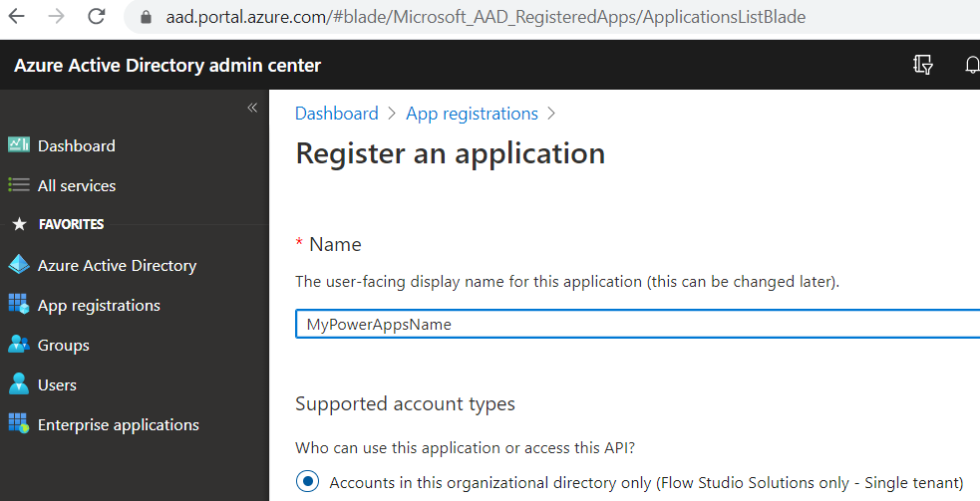Click the App registrations breadcrumb link

tap(472, 114)
